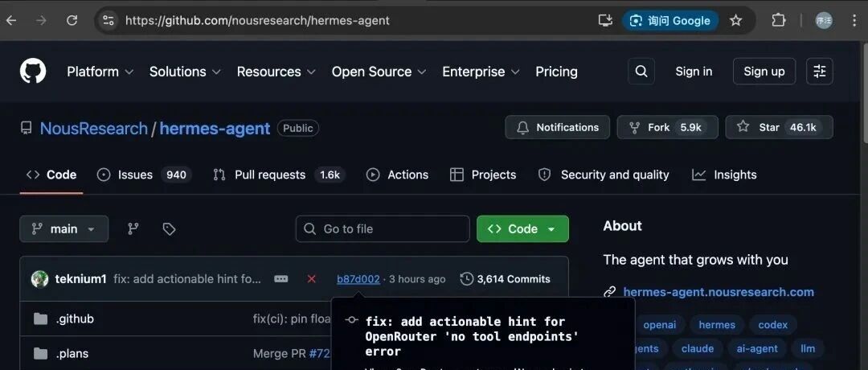
Task: Open the Insights tab
Action: pos(724,175)
